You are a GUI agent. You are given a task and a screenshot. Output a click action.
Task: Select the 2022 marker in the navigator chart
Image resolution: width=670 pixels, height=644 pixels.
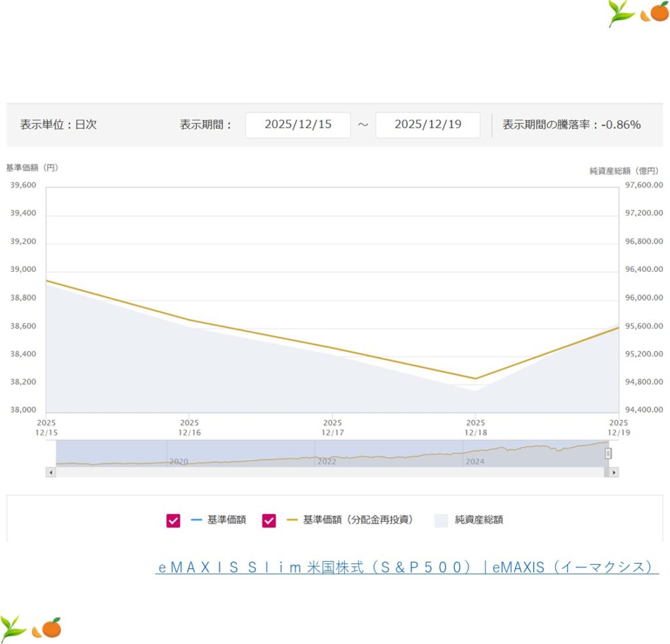(x=326, y=461)
